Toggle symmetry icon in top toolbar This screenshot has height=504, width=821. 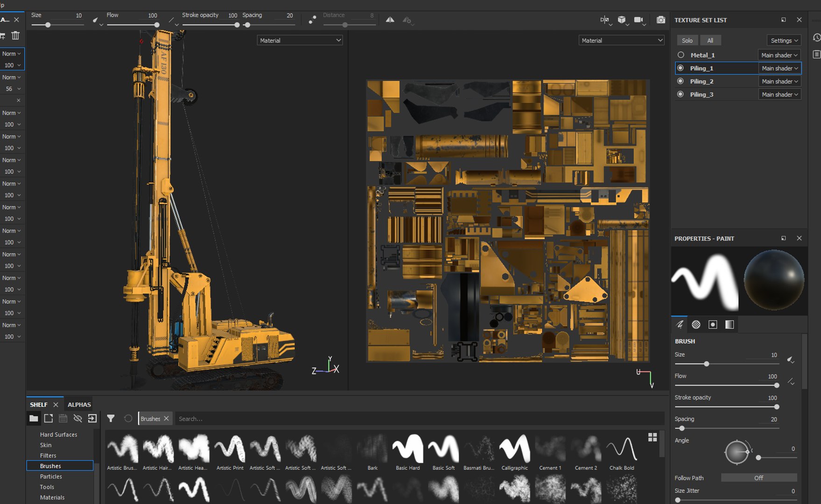coord(390,20)
